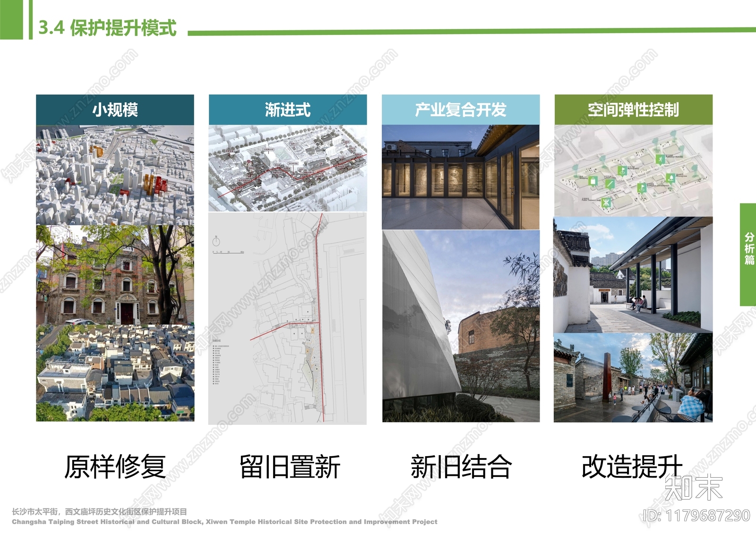Open the perforated metal facade photo
The height and width of the screenshot is (534, 756).
461,326
